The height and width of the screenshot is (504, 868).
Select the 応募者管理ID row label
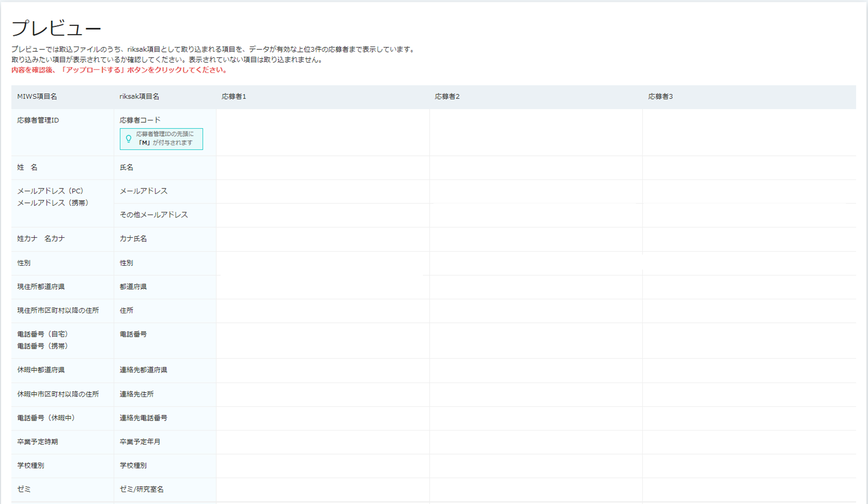(38, 120)
